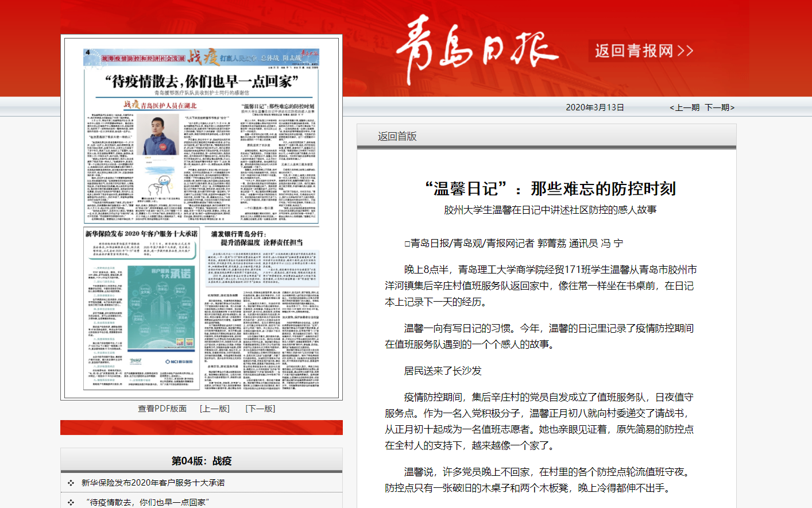Image resolution: width=812 pixels, height=508 pixels.
Task: Click the bullet icon beside 新华保险发布2020年客户服务十大承诺
Action: pos(71,483)
